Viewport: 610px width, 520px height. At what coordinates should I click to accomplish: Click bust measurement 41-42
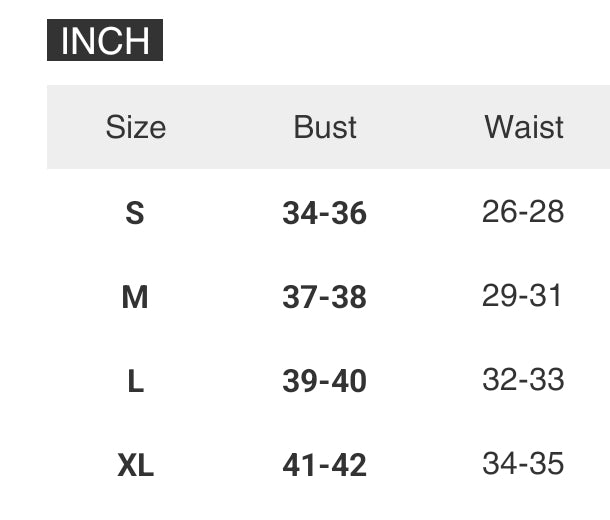(x=324, y=465)
